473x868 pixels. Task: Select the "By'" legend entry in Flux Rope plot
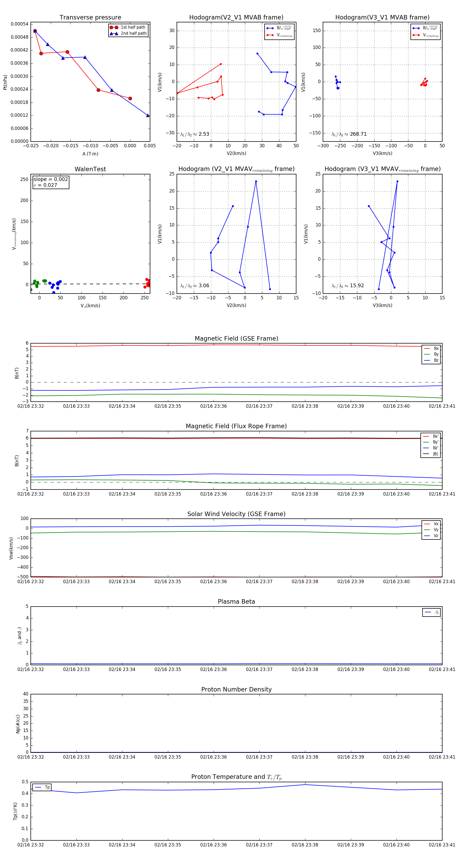431,442
